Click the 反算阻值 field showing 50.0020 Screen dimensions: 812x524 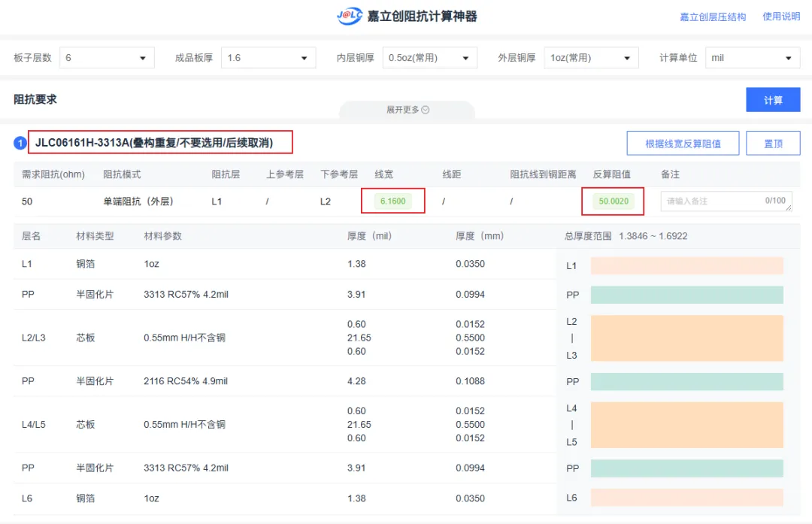tap(614, 201)
